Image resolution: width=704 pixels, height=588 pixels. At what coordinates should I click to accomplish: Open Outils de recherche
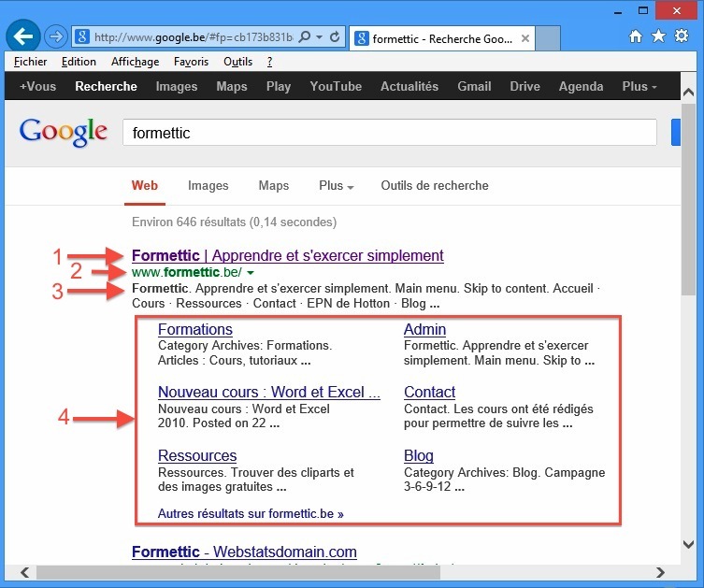[x=435, y=185]
